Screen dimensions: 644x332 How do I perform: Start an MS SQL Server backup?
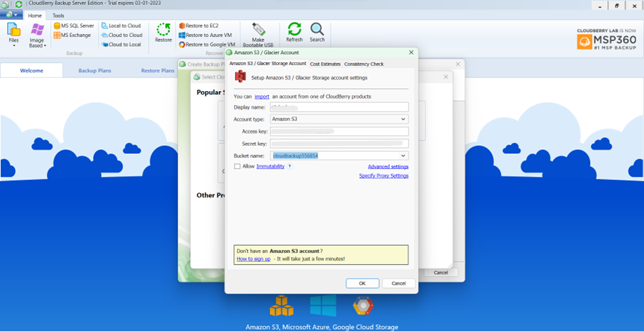[74, 25]
